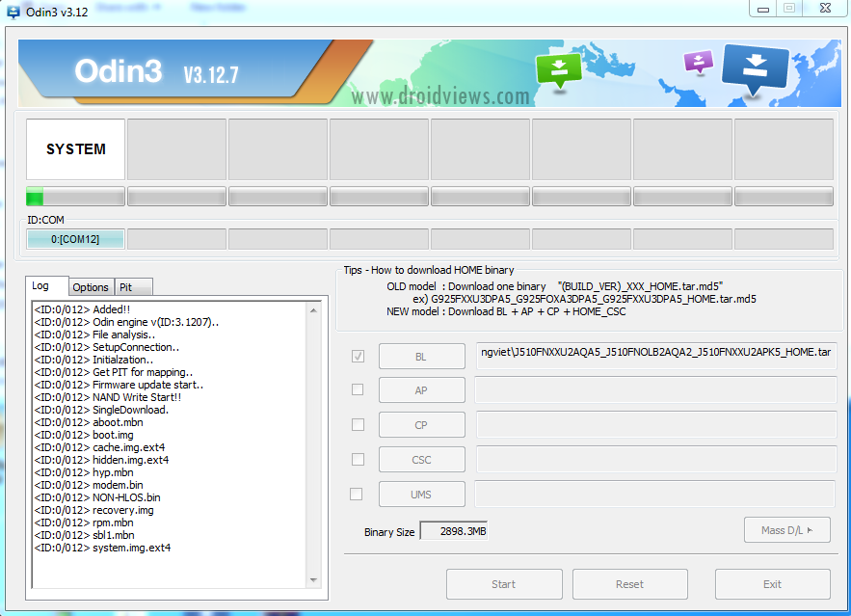This screenshot has width=851, height=616.
Task: Switch to the Options tab
Action: (91, 287)
